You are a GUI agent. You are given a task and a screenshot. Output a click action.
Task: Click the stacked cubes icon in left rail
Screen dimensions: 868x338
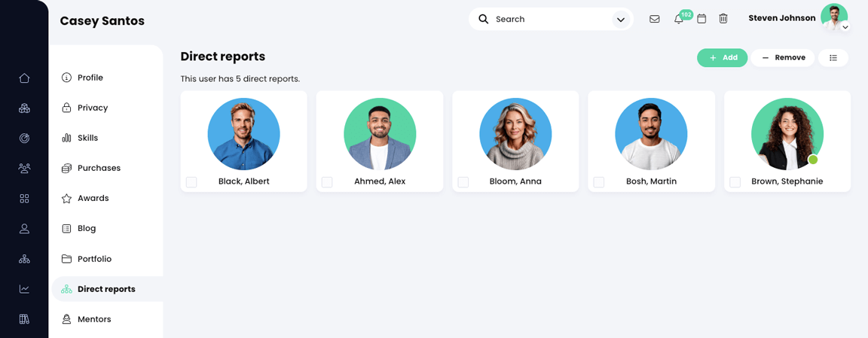[24, 108]
